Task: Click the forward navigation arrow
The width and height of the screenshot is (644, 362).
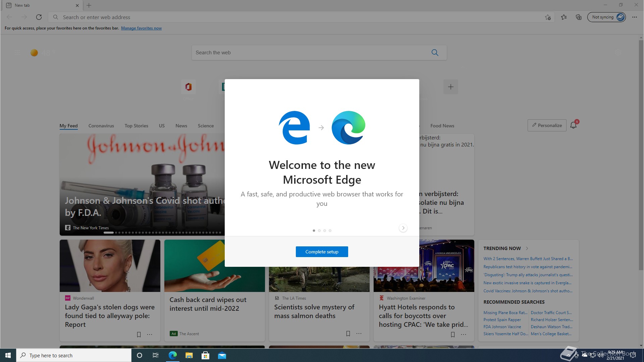Action: click(x=24, y=17)
